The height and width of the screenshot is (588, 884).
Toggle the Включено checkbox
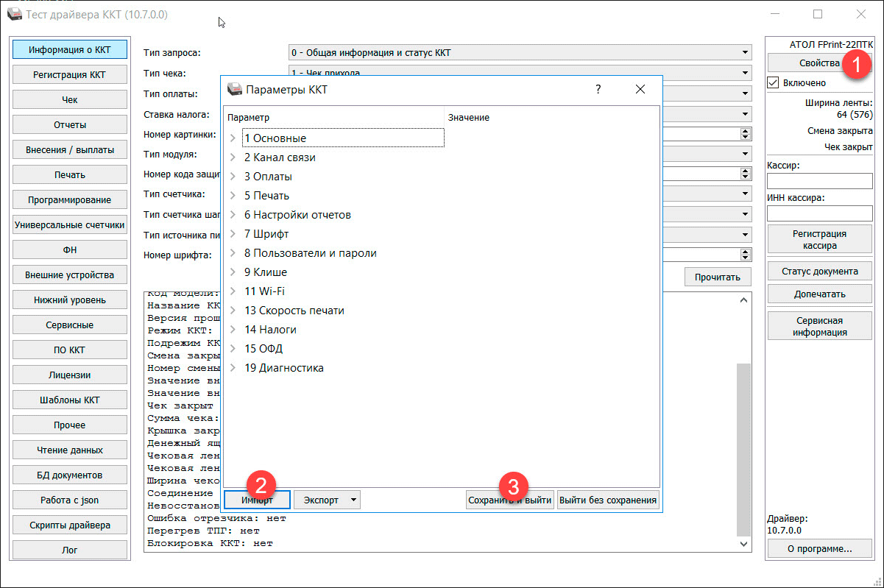[773, 82]
